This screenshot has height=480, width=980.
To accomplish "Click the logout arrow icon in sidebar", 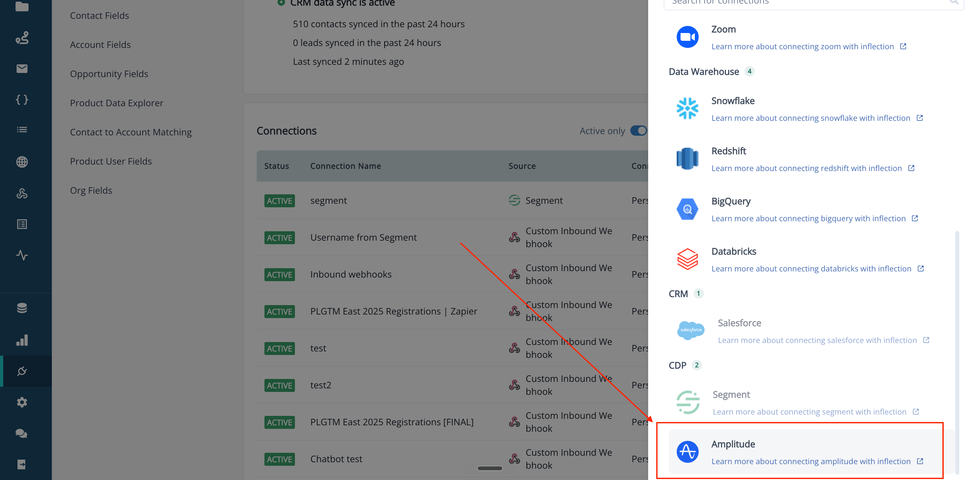I will tap(22, 464).
